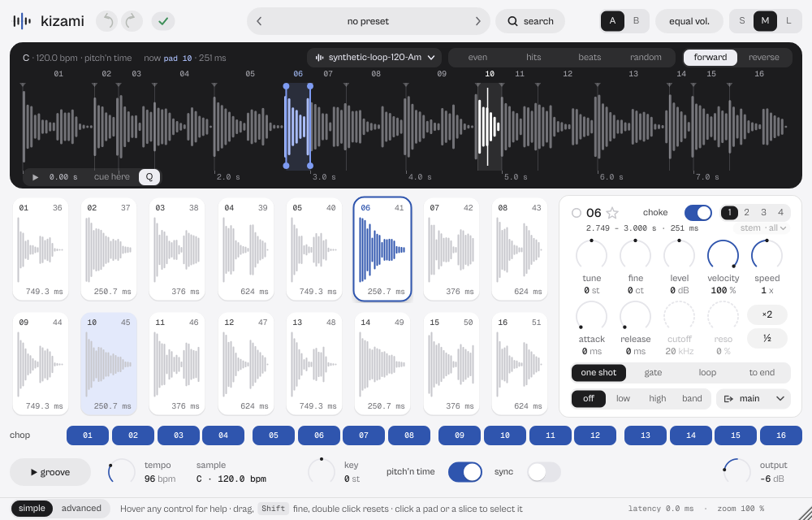Open the no preset selector
The height and width of the screenshot is (520, 812).
click(x=368, y=21)
